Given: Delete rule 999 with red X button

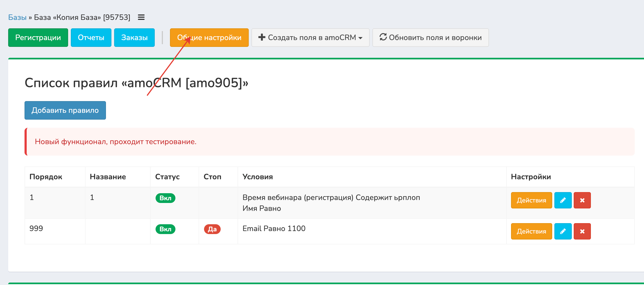Looking at the screenshot, I should coord(582,231).
